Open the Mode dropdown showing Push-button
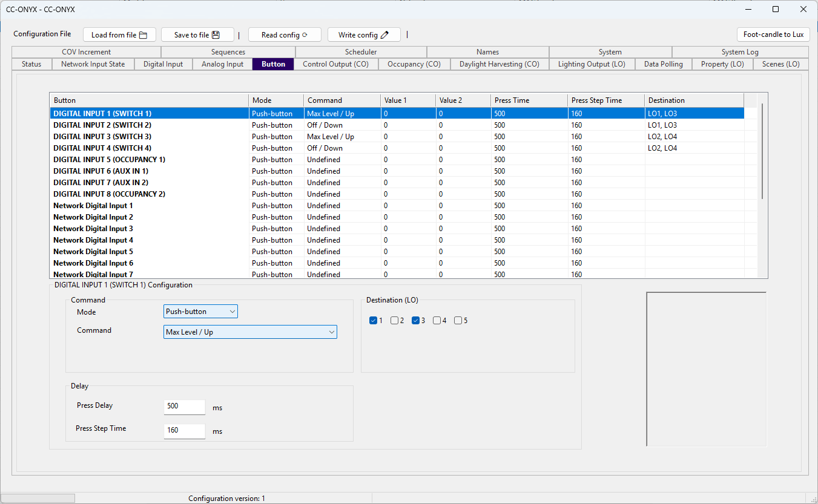The image size is (818, 504). (200, 312)
